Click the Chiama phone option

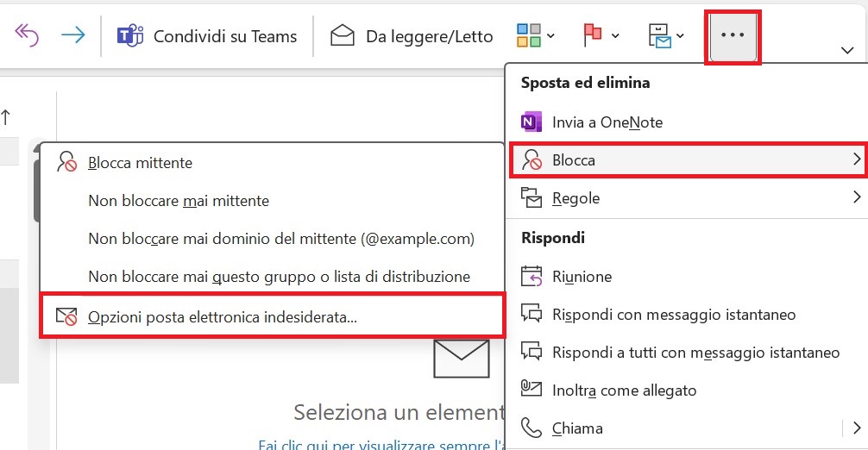point(577,428)
